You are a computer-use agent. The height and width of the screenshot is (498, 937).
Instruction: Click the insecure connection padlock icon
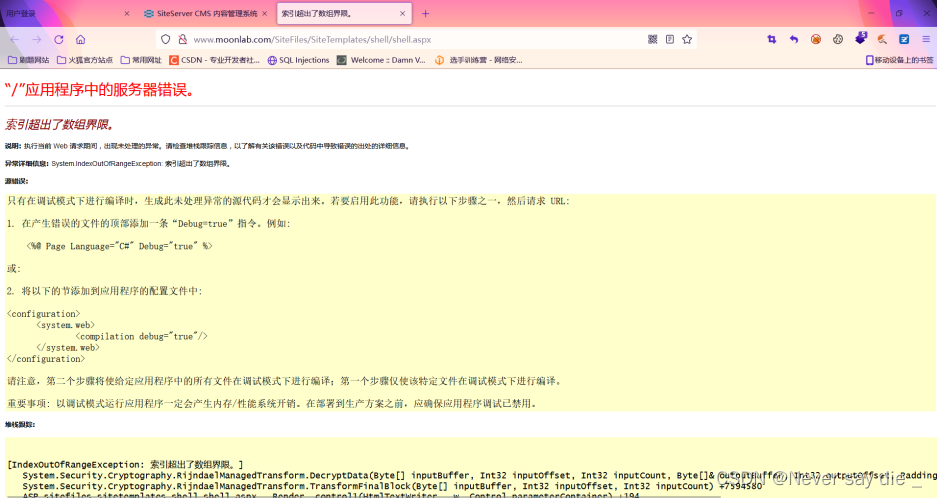[x=183, y=39]
